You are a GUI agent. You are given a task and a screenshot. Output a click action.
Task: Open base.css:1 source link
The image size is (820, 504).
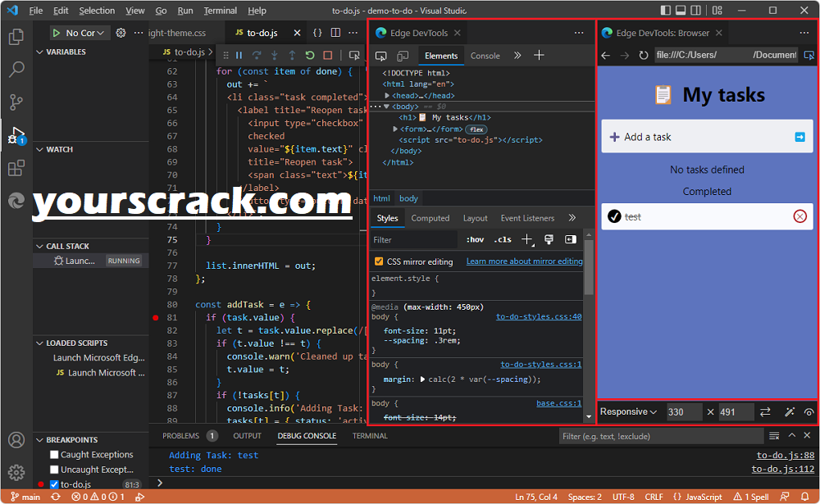559,403
